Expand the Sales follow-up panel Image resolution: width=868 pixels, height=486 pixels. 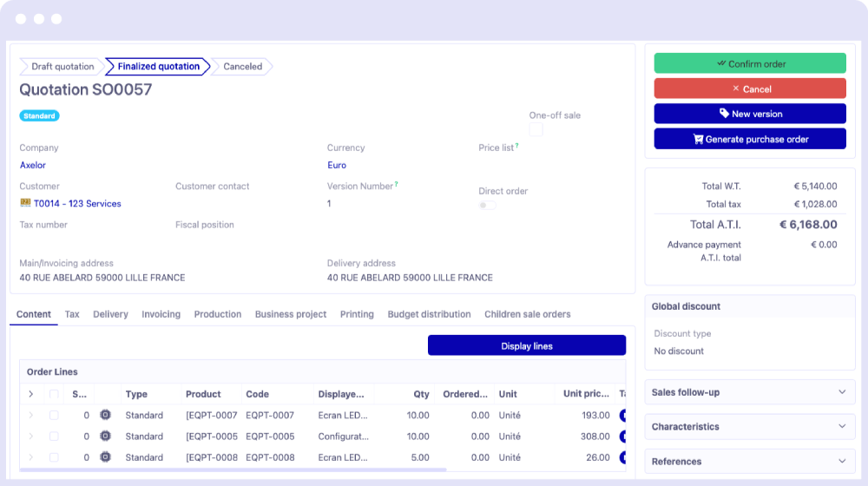click(x=749, y=392)
